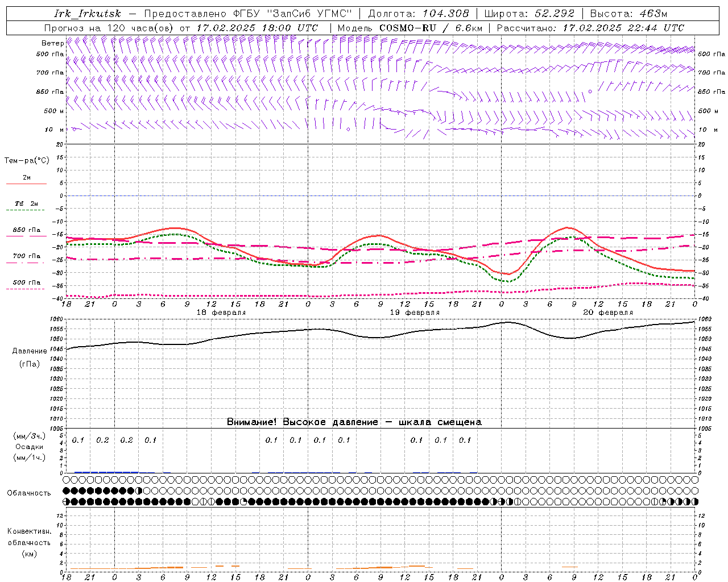Viewport: 728px width, 582px height.
Task: Click the '18 февраля' date label
Action: pos(221,313)
